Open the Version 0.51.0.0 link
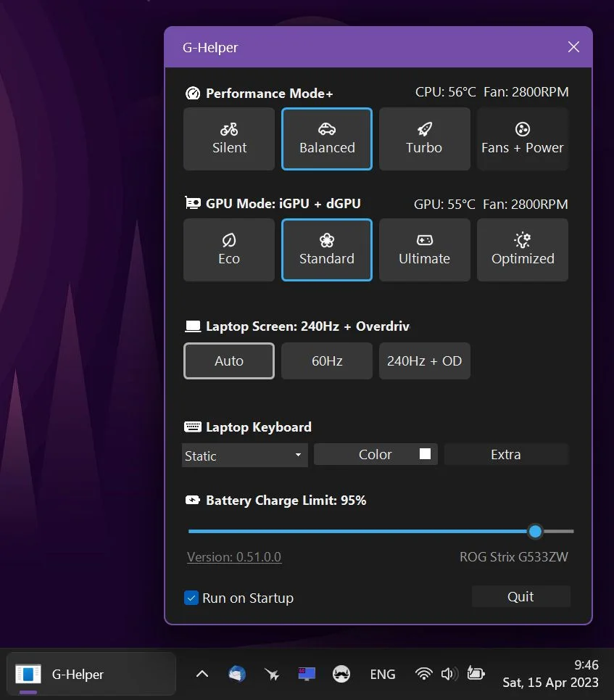The height and width of the screenshot is (700, 614). 234,557
